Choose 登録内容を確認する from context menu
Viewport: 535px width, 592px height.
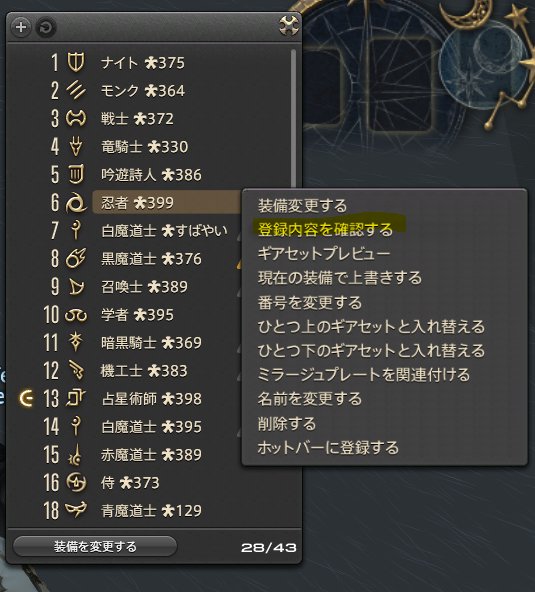pos(325,229)
